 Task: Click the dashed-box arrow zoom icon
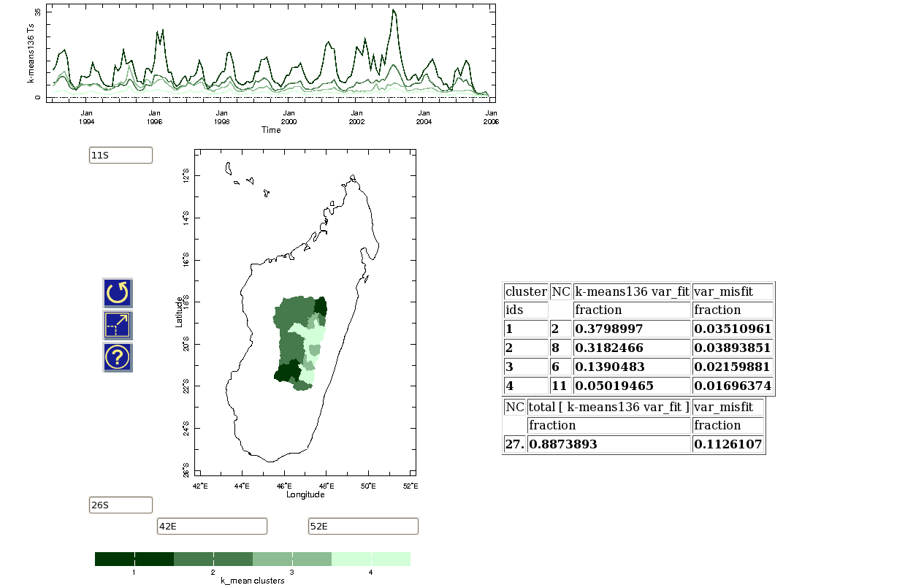[x=118, y=325]
